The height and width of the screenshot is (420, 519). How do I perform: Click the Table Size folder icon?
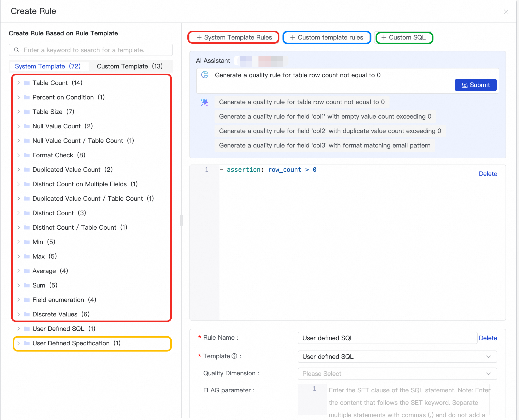(x=27, y=112)
